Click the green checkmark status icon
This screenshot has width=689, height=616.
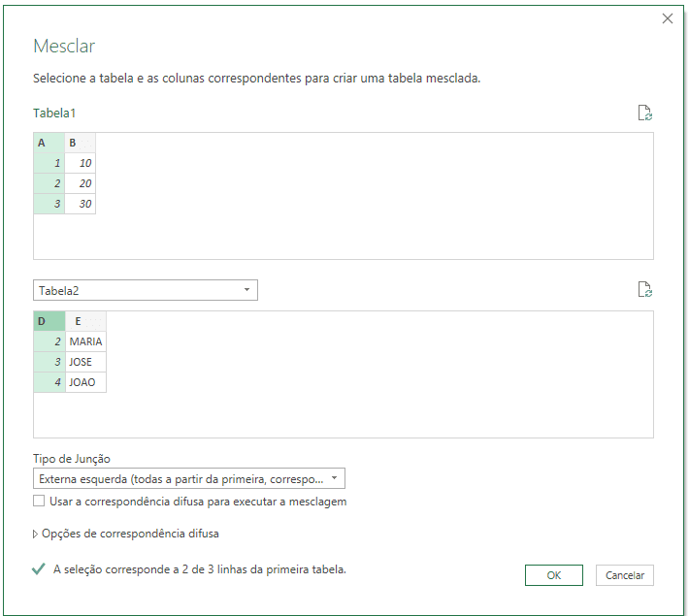coord(39,569)
